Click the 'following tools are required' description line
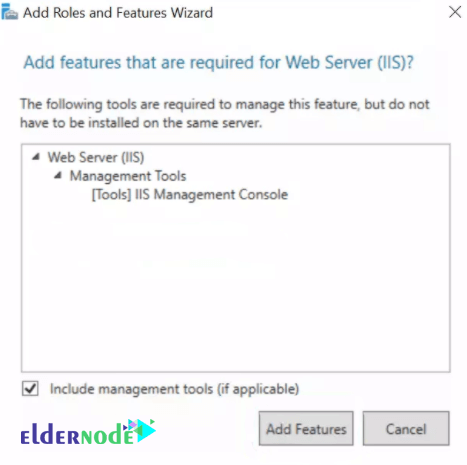467x465 pixels. (x=225, y=104)
